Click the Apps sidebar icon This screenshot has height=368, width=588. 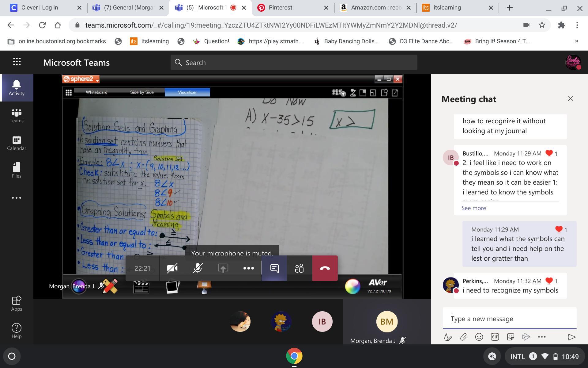click(17, 303)
